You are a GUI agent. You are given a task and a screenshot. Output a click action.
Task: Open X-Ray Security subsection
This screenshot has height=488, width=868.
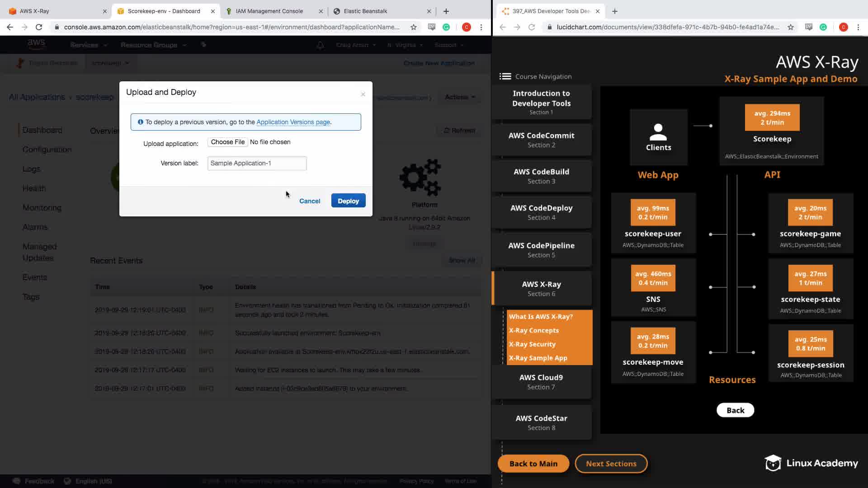(x=532, y=344)
